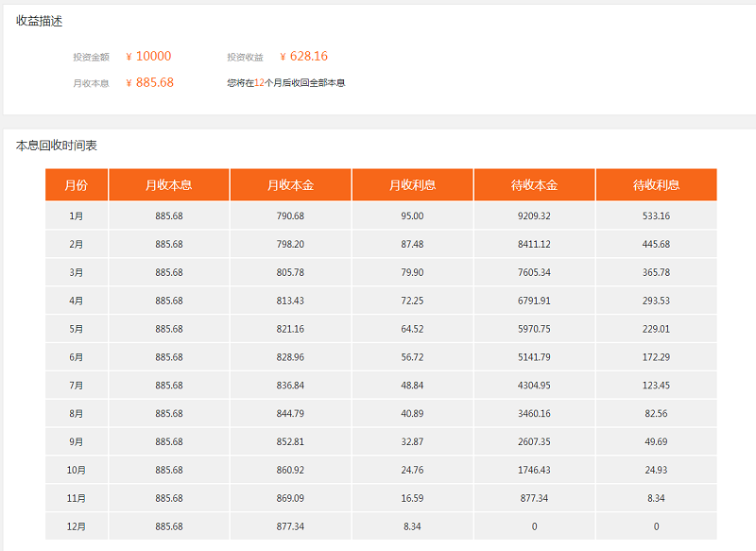Image resolution: width=756 pixels, height=551 pixels.
Task: Click remaining principal cell 9209.32
Action: [x=534, y=216]
